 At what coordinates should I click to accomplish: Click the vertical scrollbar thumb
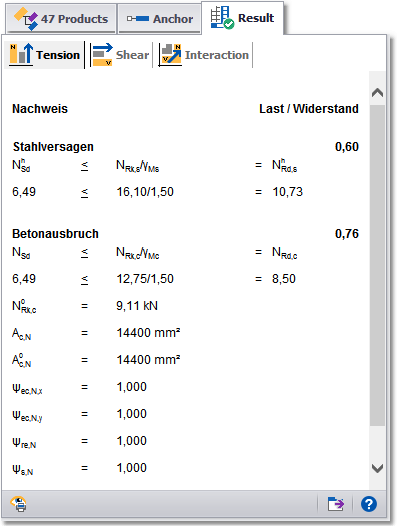[x=377, y=265]
